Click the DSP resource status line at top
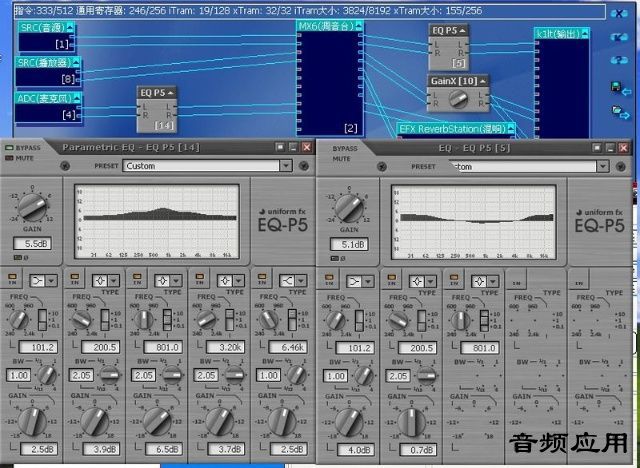This screenshot has height=468, width=640. pos(309,11)
